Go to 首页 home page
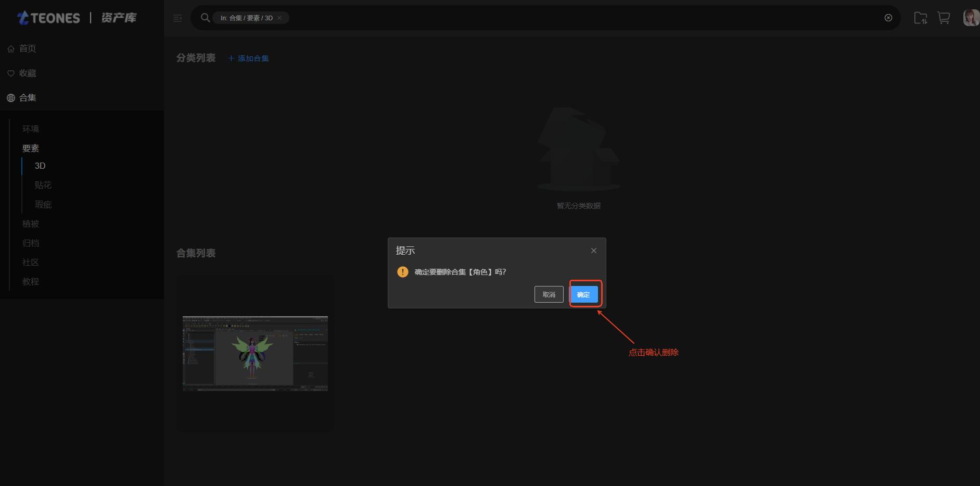The height and width of the screenshot is (486, 980). [x=27, y=48]
